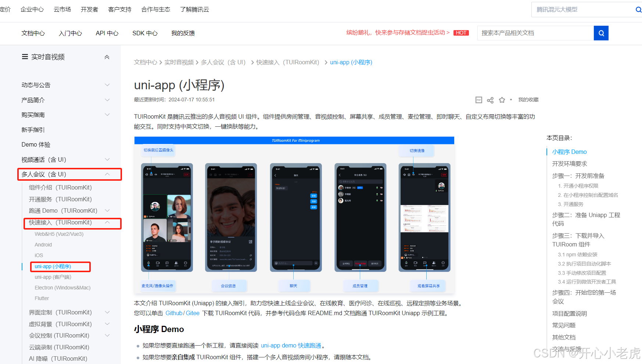
Task: Select Demo 体验 in the sidebar
Action: coord(36,144)
